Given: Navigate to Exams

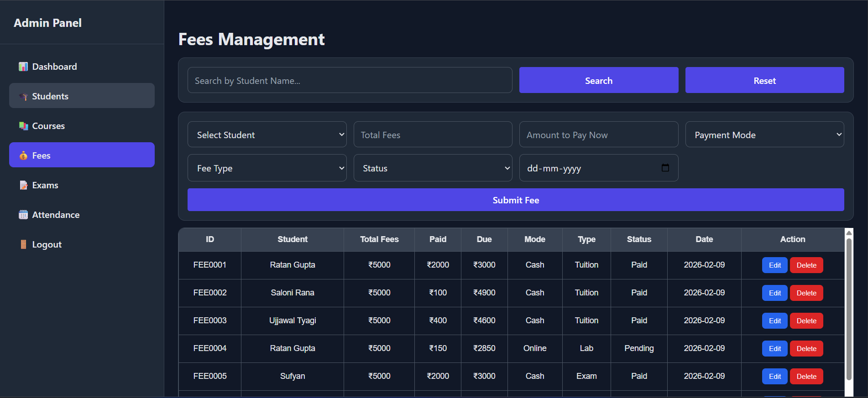Looking at the screenshot, I should tap(82, 185).
